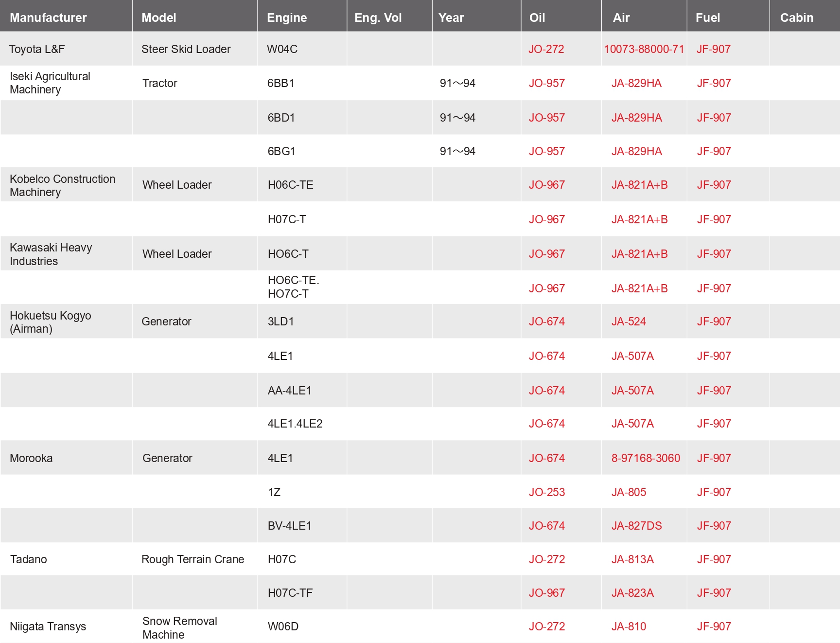Select the BV-4LE1 engine cell
Viewport: 840px width, 643px height.
coord(289,526)
